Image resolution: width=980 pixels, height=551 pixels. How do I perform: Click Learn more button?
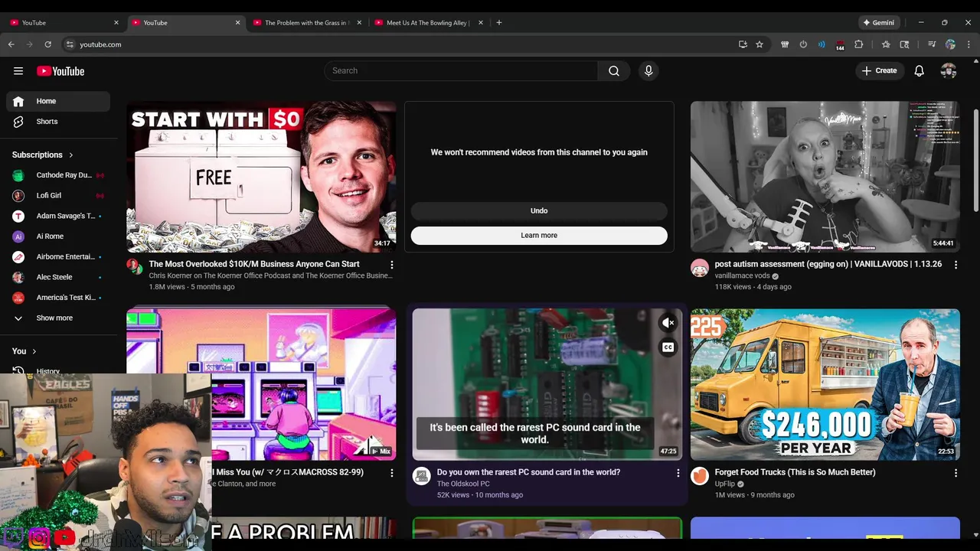539,236
